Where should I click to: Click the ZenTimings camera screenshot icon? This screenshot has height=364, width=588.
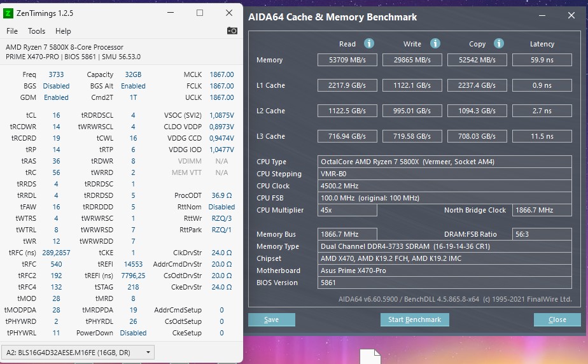pos(232,31)
